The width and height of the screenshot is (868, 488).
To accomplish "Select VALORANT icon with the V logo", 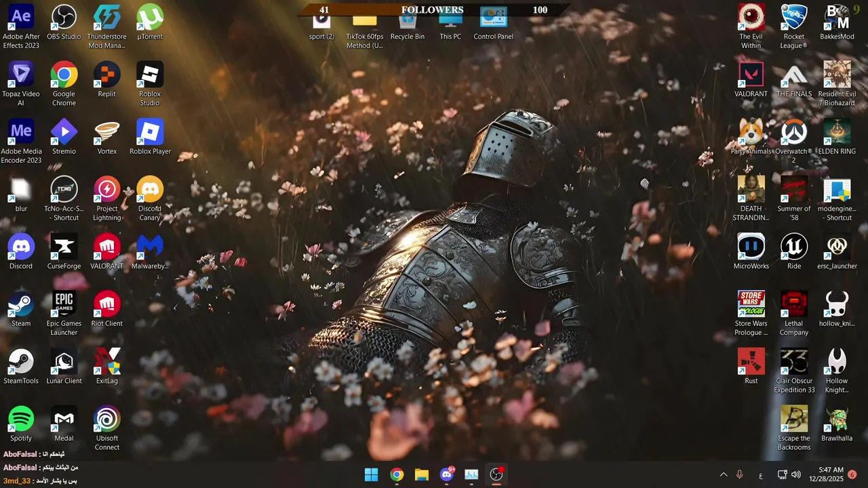I will coord(751,80).
